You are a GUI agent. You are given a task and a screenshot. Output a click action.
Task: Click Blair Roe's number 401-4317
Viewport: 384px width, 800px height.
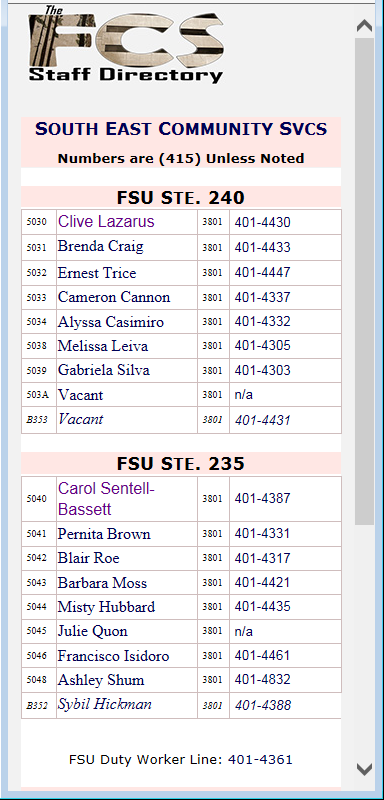262,558
